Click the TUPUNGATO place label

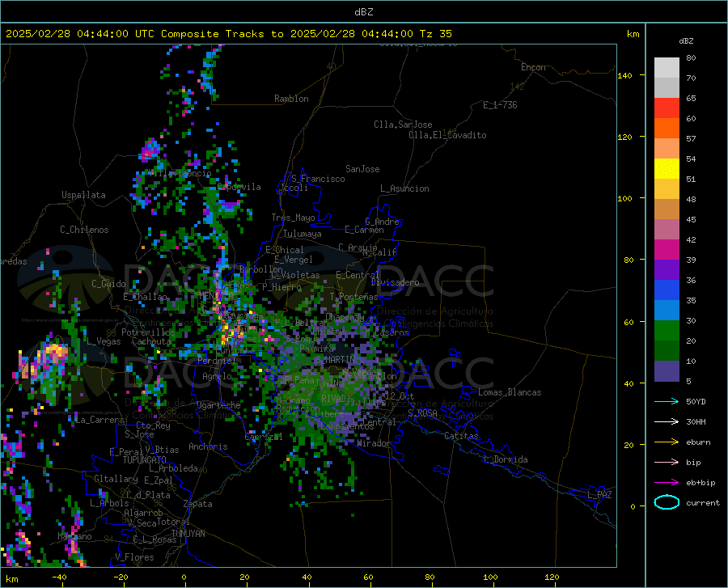145,460
